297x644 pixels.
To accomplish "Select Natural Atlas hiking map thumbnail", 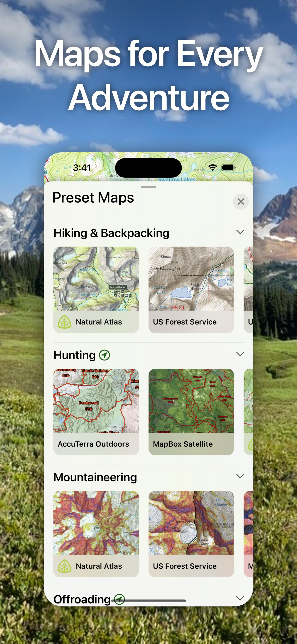I will [96, 279].
